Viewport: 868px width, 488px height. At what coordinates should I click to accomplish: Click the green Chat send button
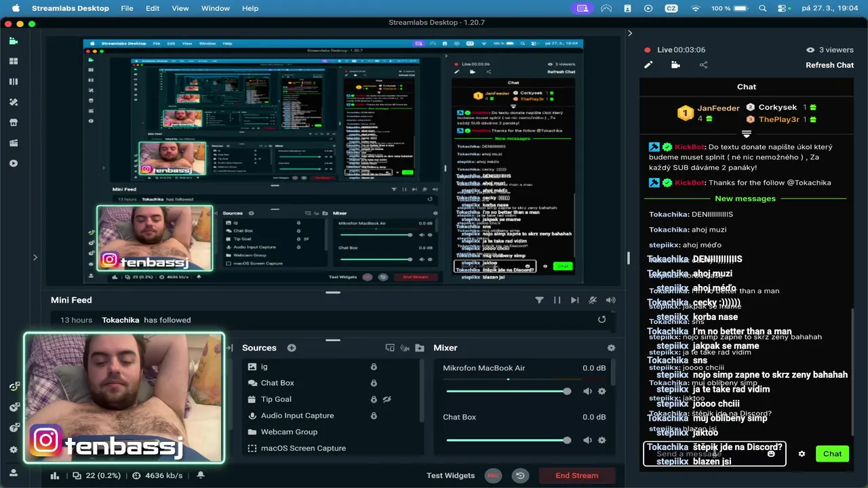(832, 454)
